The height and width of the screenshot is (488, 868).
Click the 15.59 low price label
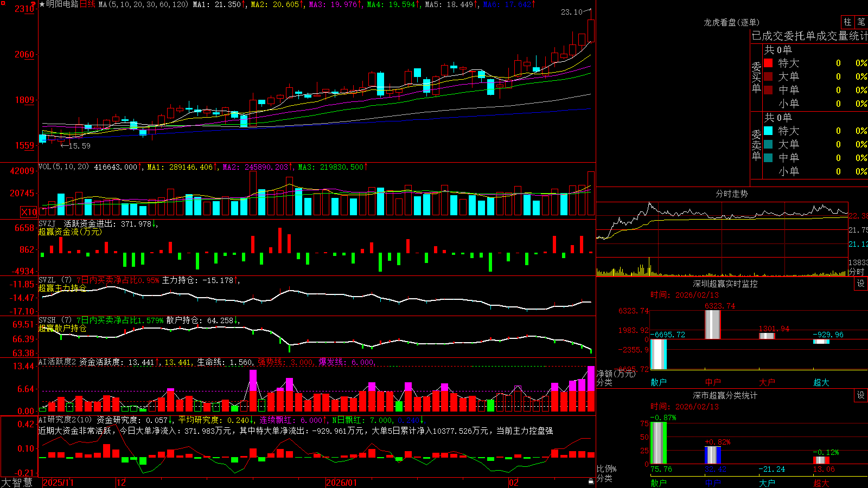pyautogui.click(x=79, y=146)
